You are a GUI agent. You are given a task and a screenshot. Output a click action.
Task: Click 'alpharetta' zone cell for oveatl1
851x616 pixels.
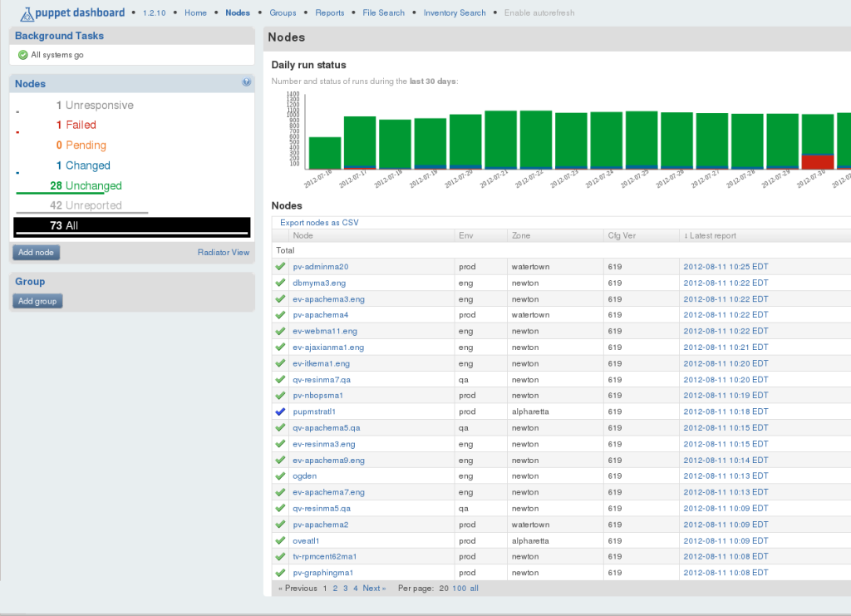530,540
